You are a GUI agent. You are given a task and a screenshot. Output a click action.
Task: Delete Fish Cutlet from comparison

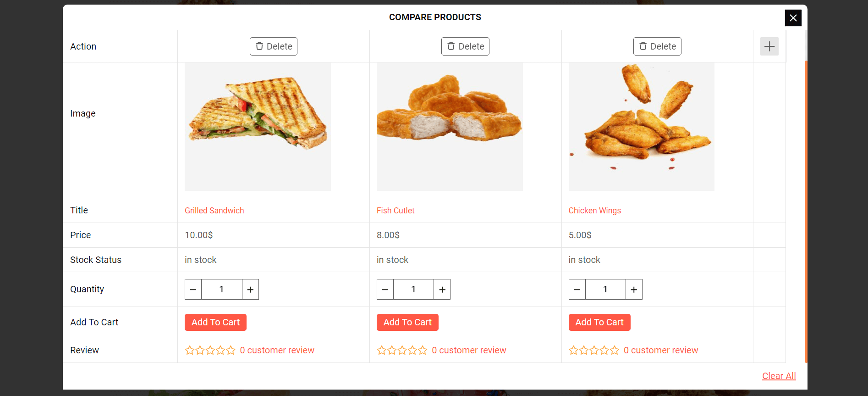pos(465,46)
